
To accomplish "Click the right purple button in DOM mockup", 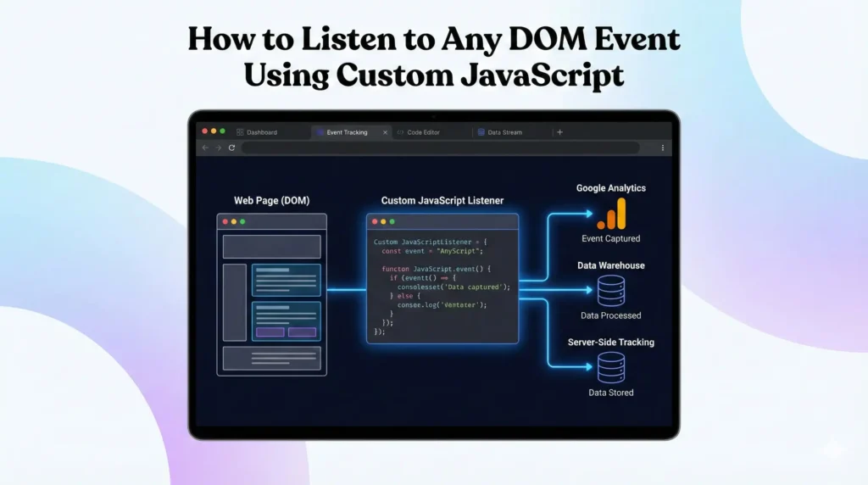I will click(x=301, y=332).
